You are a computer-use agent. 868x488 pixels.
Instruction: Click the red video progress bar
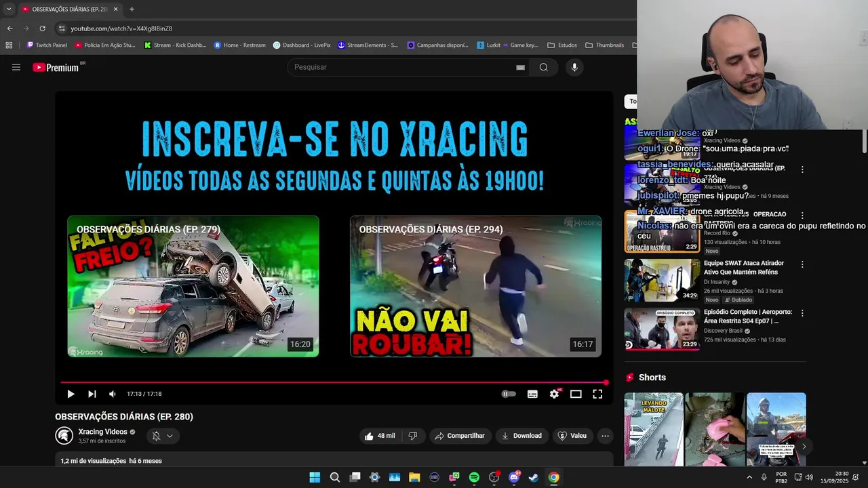(334, 382)
